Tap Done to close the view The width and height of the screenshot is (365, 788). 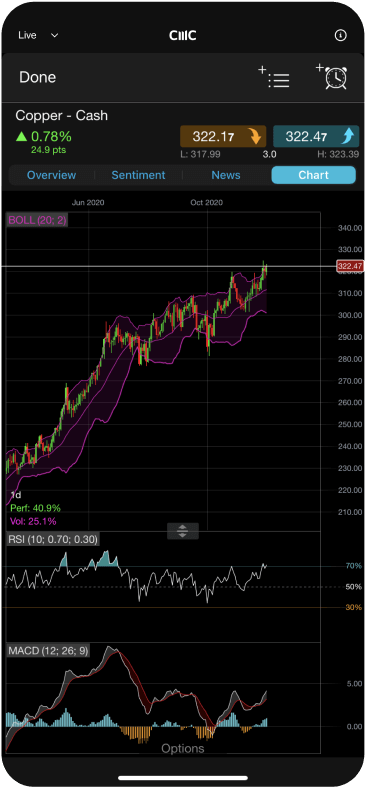38,77
